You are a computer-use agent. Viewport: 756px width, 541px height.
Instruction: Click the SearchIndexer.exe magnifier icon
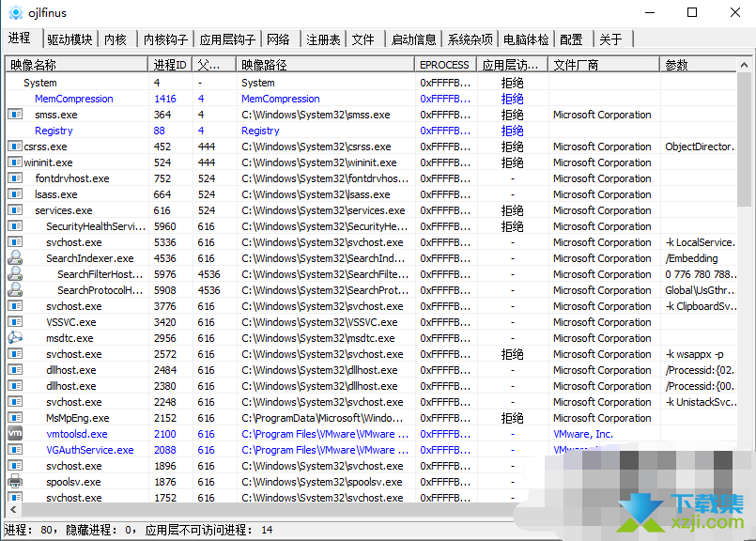click(x=15, y=257)
